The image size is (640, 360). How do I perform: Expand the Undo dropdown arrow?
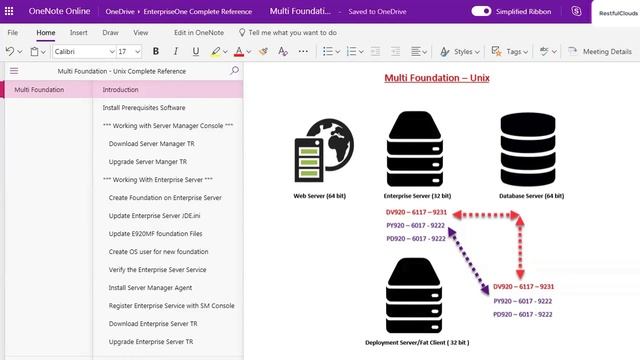[20, 52]
